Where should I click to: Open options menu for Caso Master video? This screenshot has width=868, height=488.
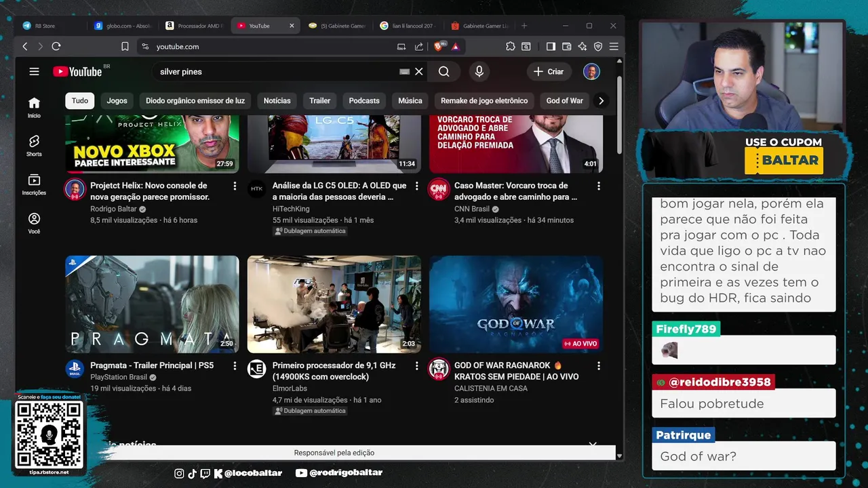click(599, 186)
